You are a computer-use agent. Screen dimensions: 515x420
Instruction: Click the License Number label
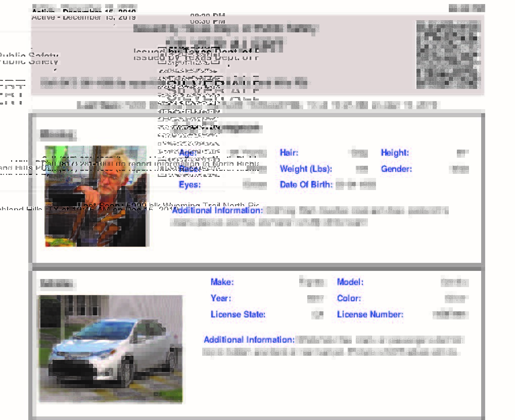(x=370, y=314)
